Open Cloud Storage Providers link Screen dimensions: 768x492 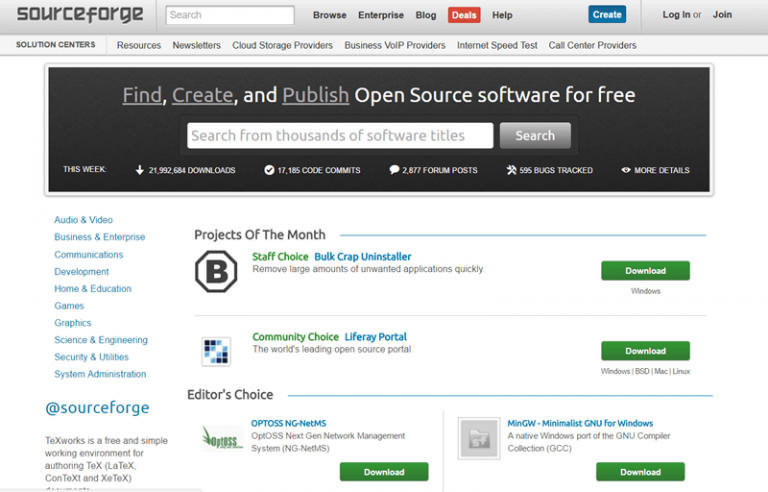(282, 45)
